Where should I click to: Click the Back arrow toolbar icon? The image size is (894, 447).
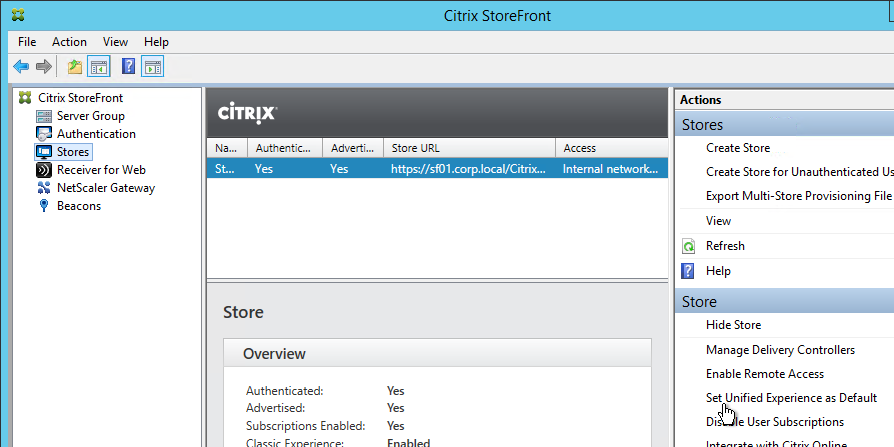click(21, 67)
